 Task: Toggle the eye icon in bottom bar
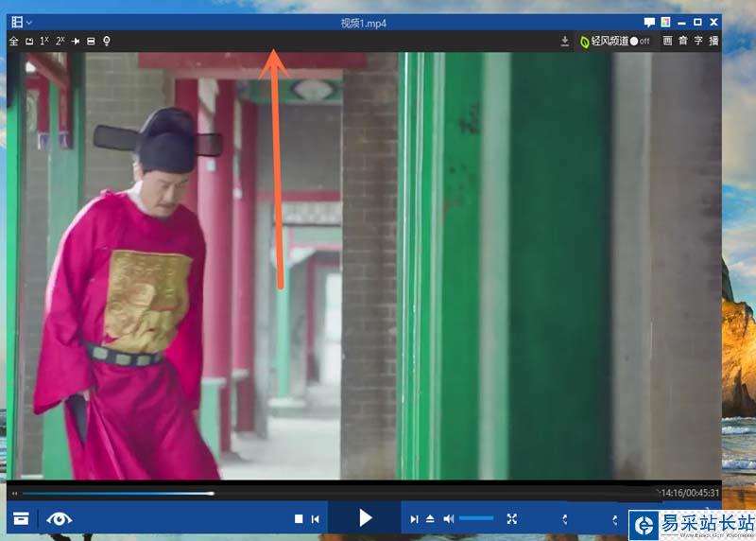coord(60,519)
